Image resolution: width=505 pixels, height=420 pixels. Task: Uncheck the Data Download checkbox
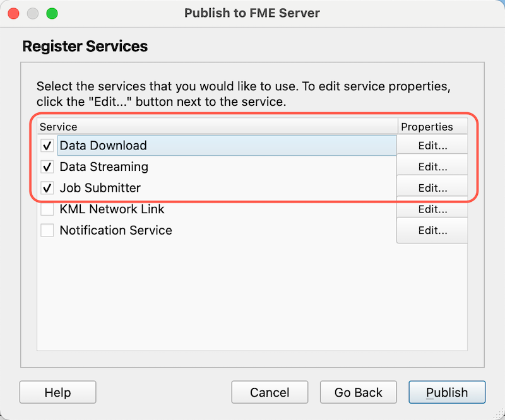pyautogui.click(x=47, y=146)
